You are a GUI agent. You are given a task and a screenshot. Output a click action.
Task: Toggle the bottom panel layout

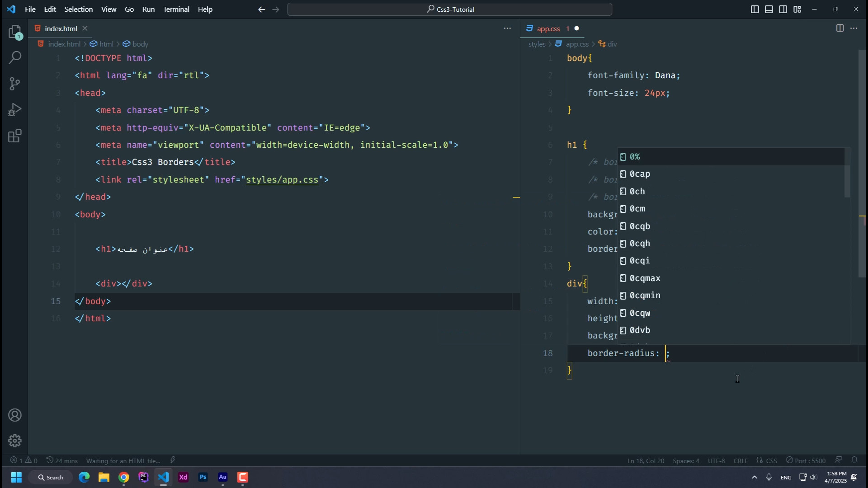(x=769, y=9)
